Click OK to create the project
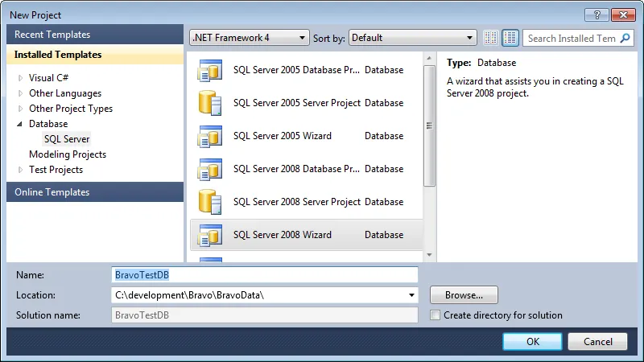Screen dimensions: 644x362 [532, 341]
